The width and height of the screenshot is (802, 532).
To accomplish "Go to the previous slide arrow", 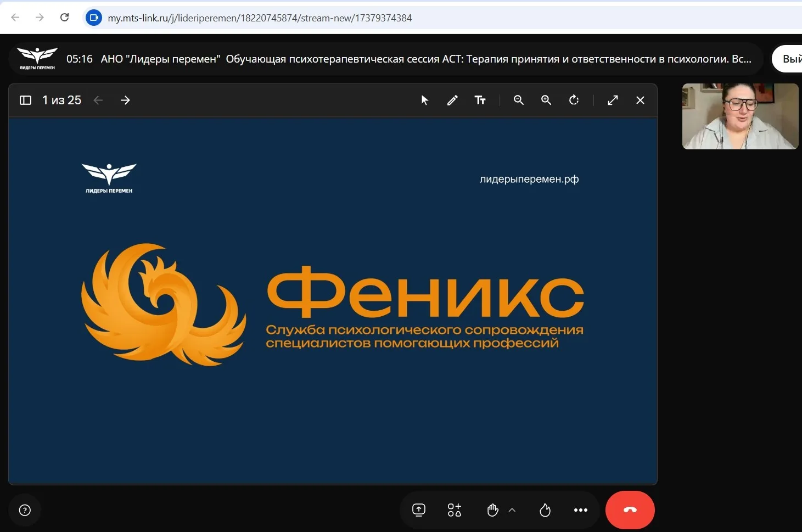I will point(98,100).
